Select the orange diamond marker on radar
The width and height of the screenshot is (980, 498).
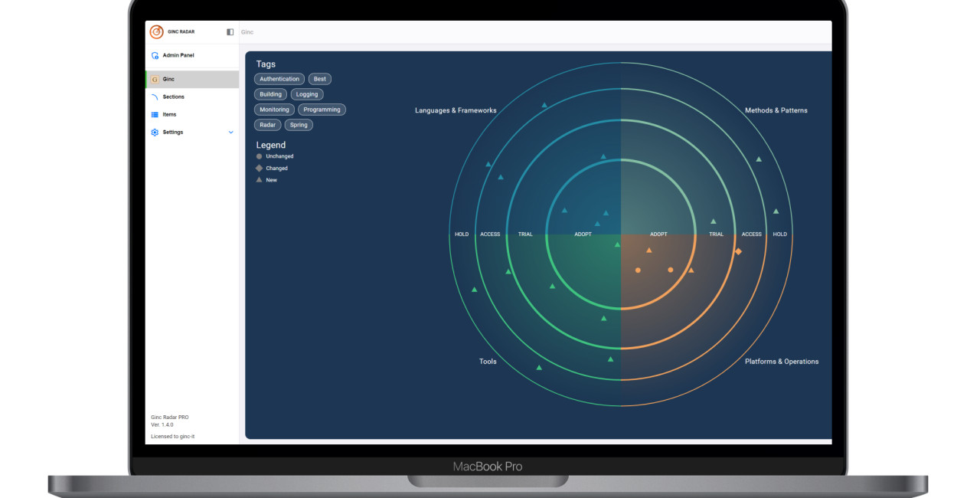(738, 251)
